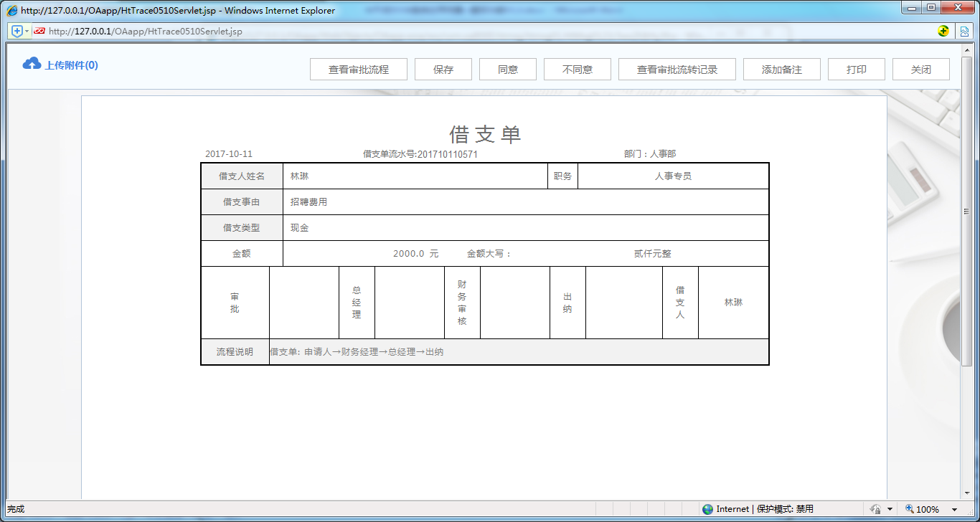Toggle Compatibility View in the address bar
Screen dimensions: 980x522
[964, 31]
